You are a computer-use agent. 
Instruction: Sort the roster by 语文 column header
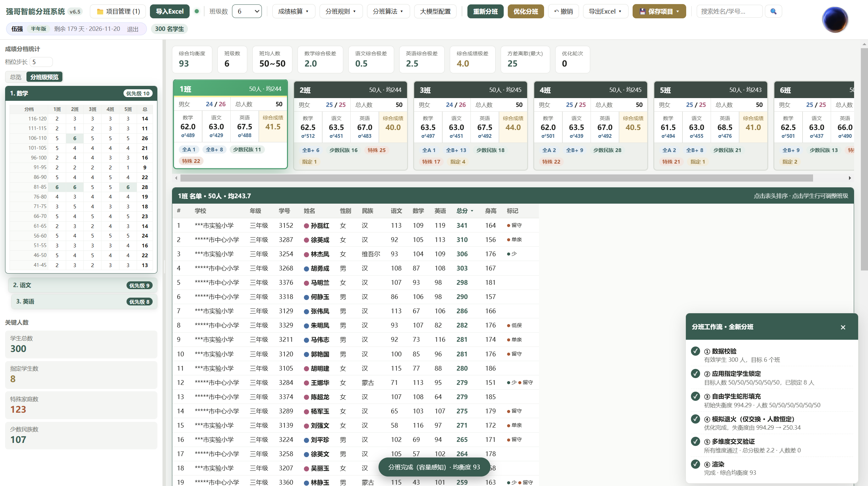(x=396, y=211)
